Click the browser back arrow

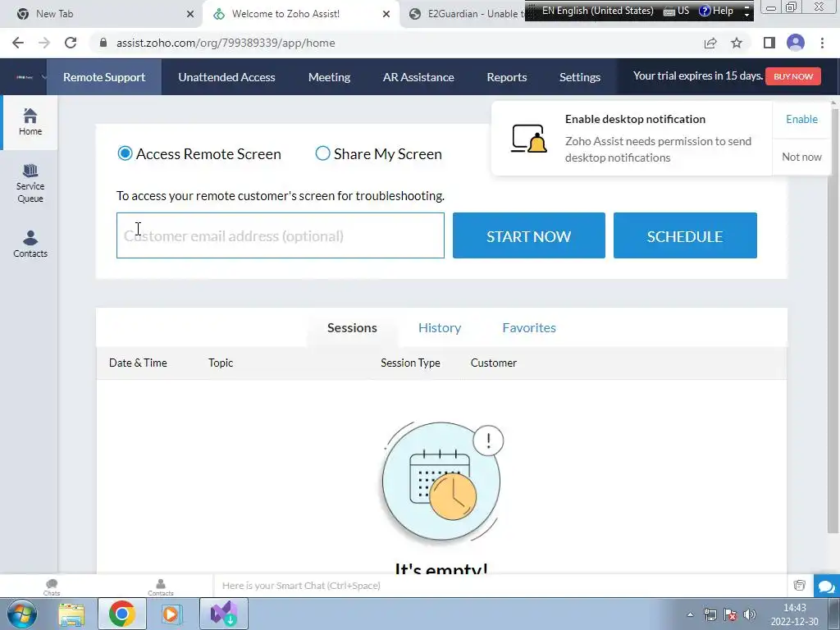coord(18,43)
